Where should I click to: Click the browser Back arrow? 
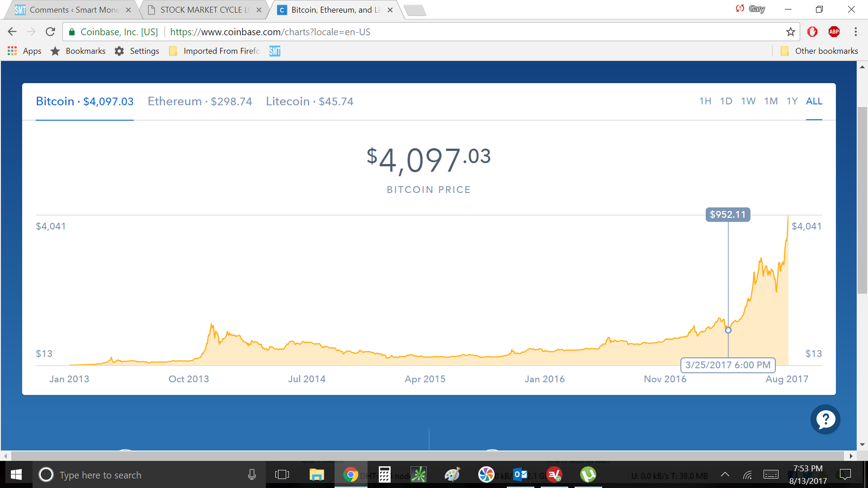(x=12, y=32)
